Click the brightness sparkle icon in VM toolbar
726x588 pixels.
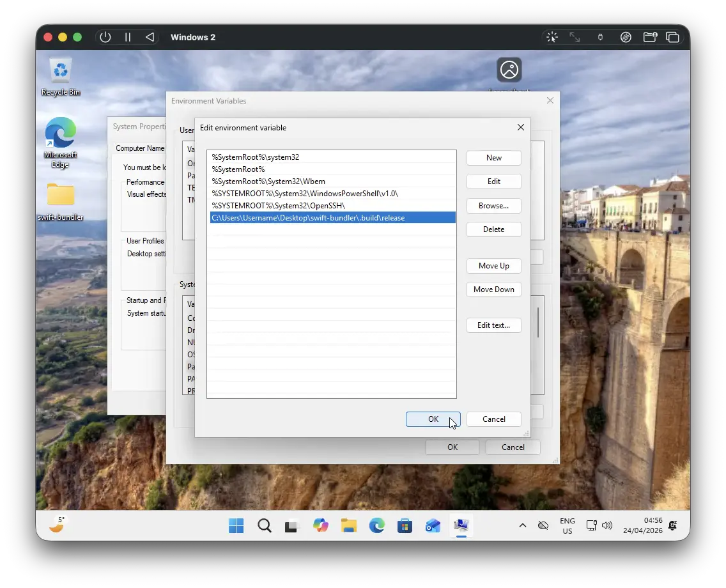(x=552, y=37)
